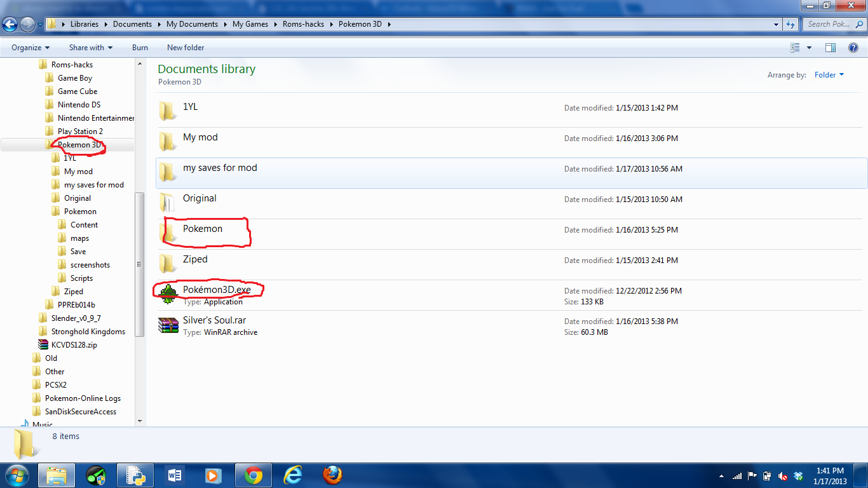Open the change view options arrow
The height and width of the screenshot is (488, 868).
click(x=809, y=48)
